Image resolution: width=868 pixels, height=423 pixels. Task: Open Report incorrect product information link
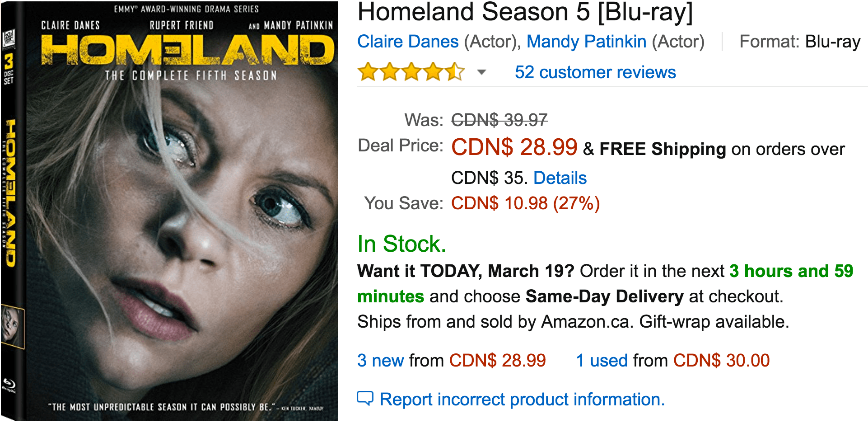click(522, 399)
